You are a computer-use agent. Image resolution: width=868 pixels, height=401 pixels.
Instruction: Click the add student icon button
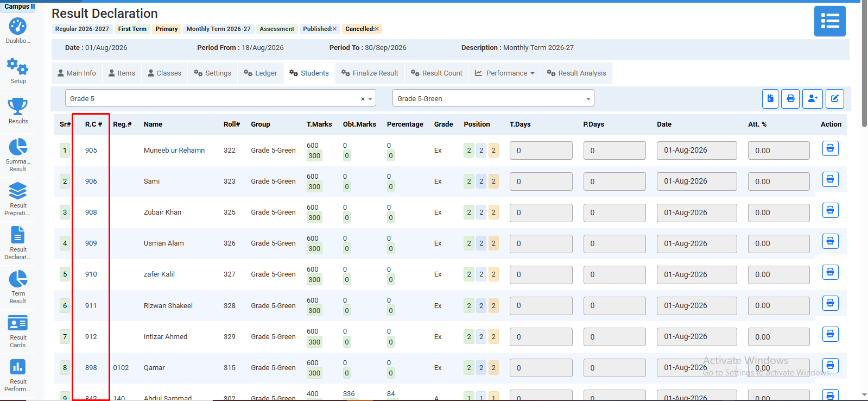point(813,98)
